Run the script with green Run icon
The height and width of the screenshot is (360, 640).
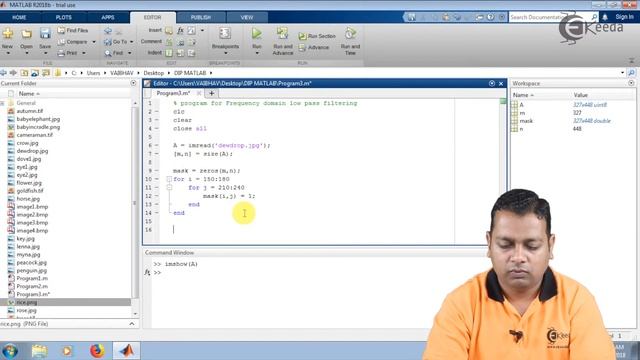click(x=257, y=33)
